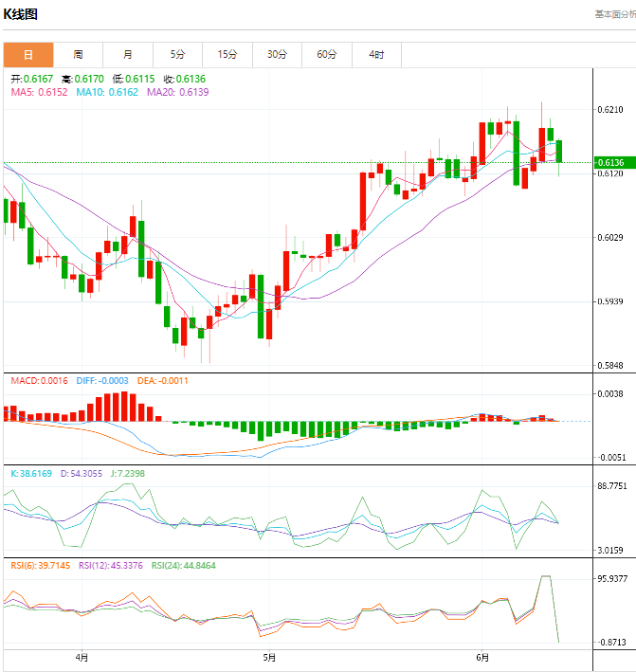Select the 日 (daily) chart tab
The width and height of the screenshot is (636, 672).
(x=27, y=55)
